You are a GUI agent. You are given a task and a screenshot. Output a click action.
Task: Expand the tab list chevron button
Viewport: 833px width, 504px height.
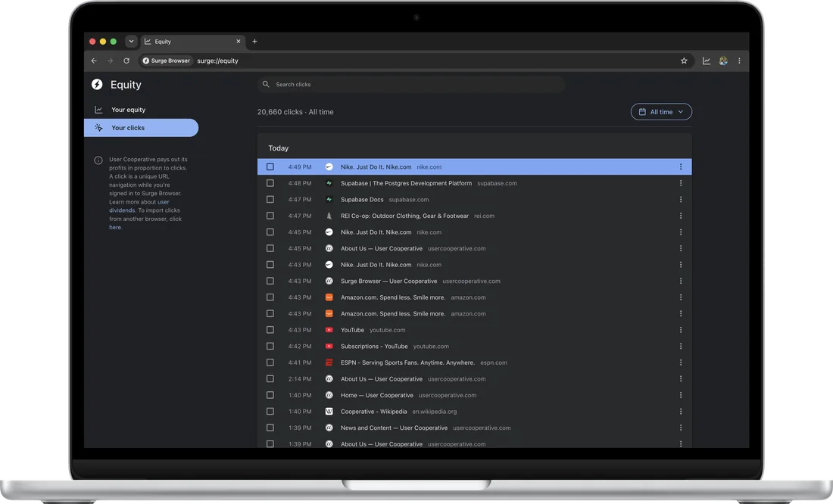pyautogui.click(x=131, y=42)
